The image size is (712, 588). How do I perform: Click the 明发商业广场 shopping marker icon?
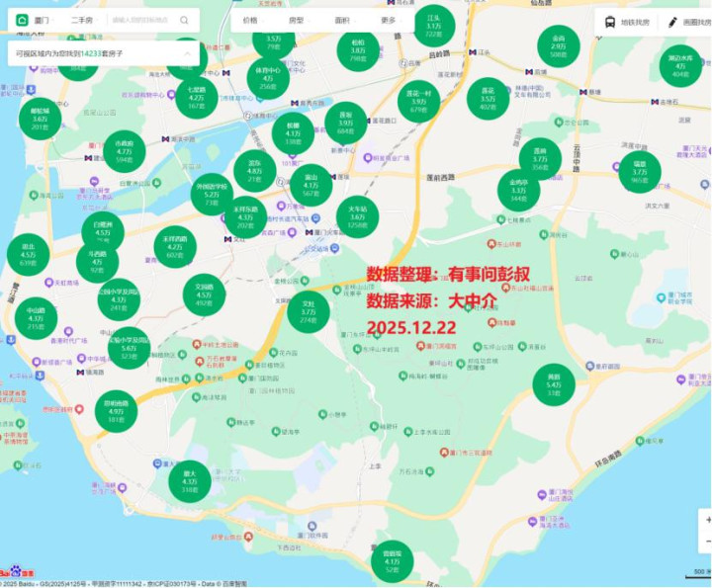pos(367,158)
